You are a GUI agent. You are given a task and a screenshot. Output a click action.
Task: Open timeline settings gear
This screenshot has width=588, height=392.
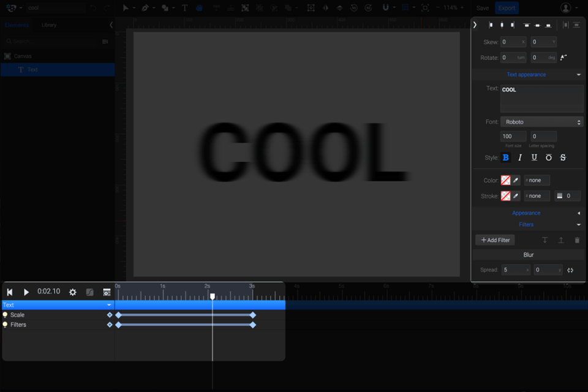point(73,292)
